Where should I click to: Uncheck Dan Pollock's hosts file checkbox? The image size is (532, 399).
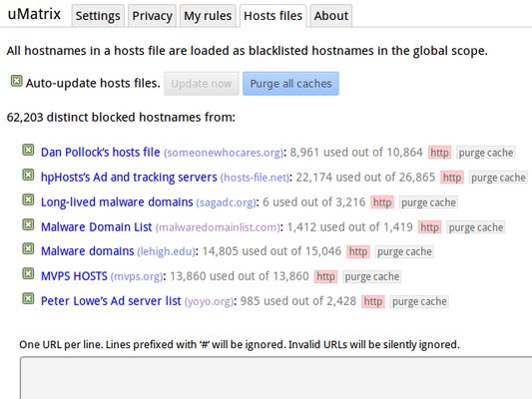pyautogui.click(x=28, y=150)
